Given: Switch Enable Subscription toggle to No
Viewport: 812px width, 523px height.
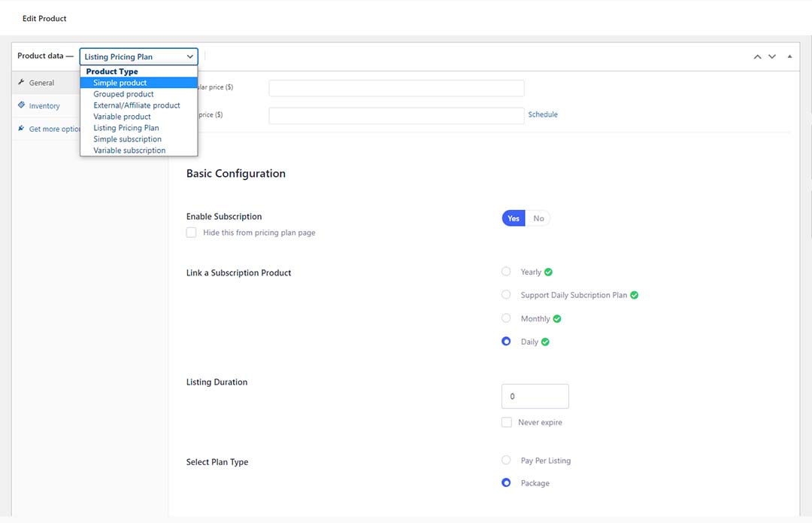Looking at the screenshot, I should point(538,218).
